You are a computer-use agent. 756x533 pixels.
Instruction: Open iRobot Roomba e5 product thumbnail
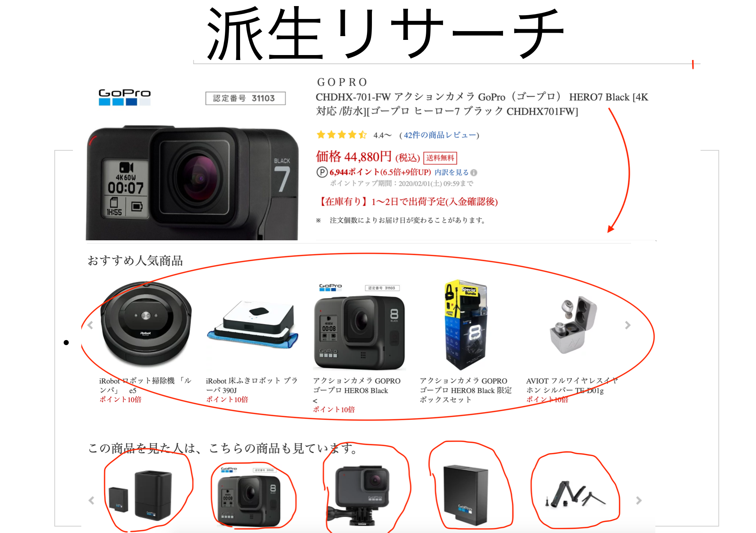[x=146, y=325]
